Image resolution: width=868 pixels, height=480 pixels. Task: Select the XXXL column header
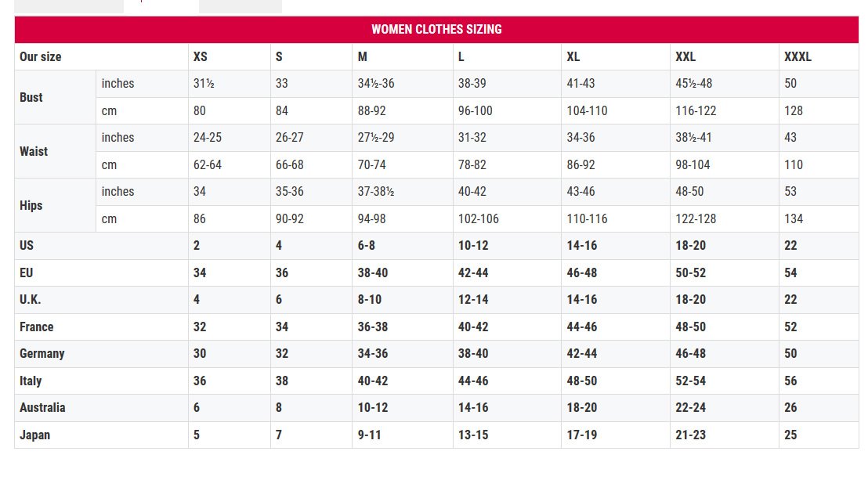coord(797,57)
